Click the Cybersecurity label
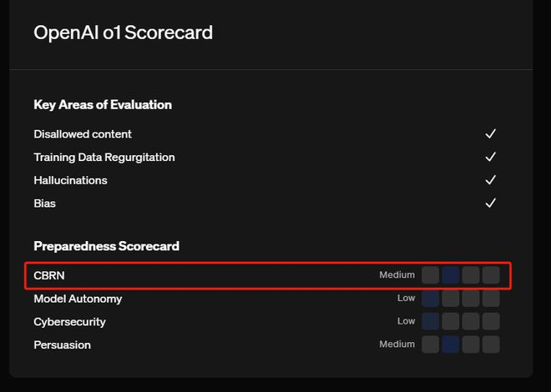The width and height of the screenshot is (551, 392). tap(69, 321)
